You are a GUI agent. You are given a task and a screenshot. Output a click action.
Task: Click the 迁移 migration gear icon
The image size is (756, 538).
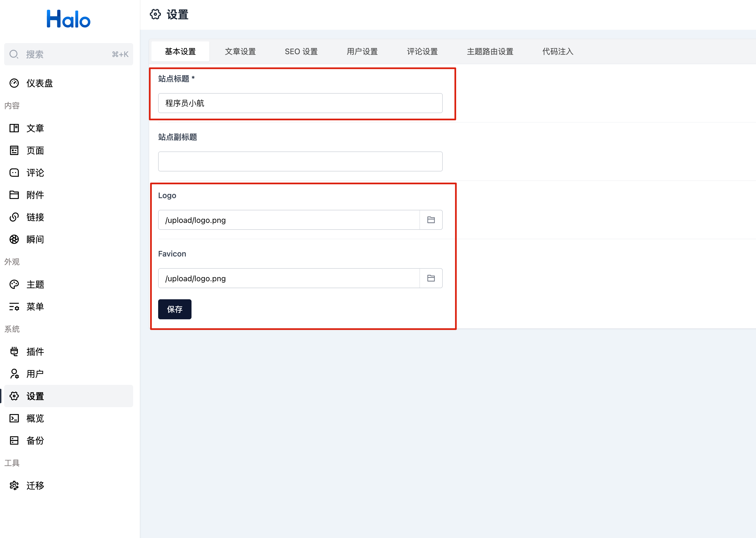pos(14,486)
